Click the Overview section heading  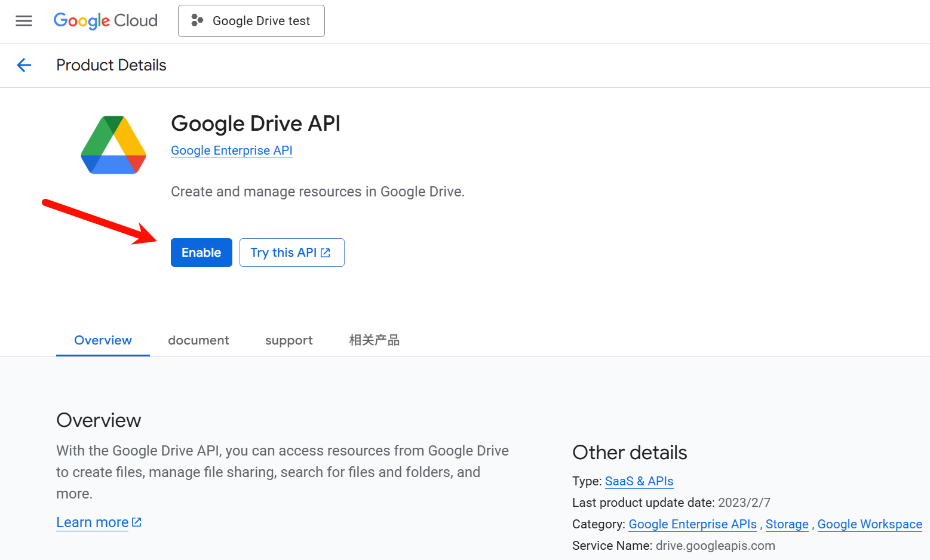(x=99, y=420)
